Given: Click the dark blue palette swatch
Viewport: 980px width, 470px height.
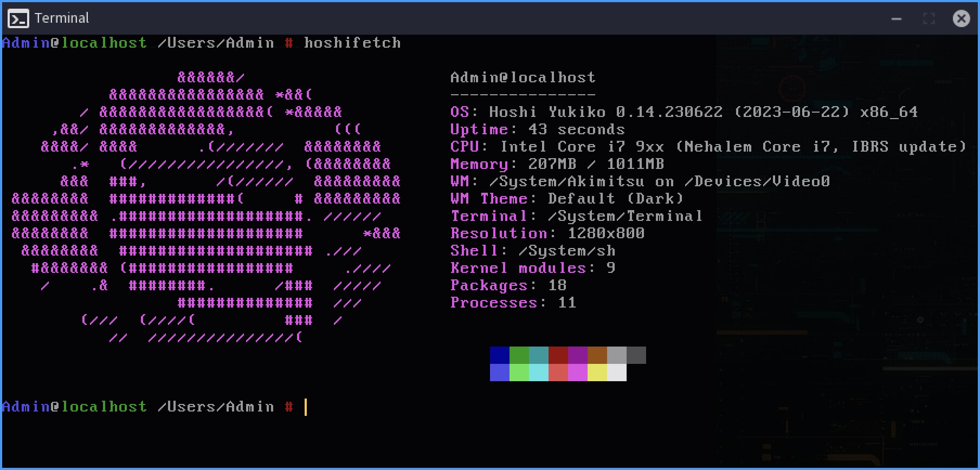Looking at the screenshot, I should point(500,355).
